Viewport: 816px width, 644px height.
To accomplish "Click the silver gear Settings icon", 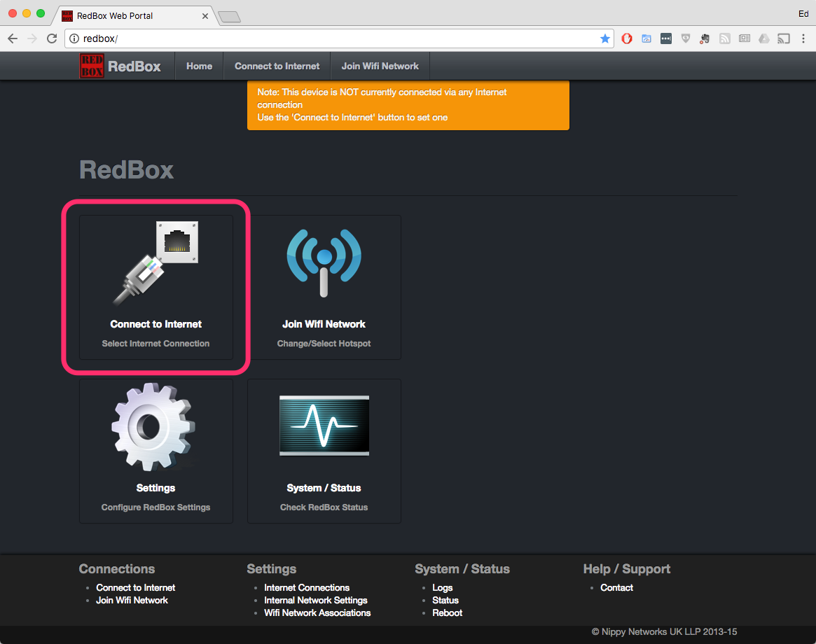I will [153, 427].
